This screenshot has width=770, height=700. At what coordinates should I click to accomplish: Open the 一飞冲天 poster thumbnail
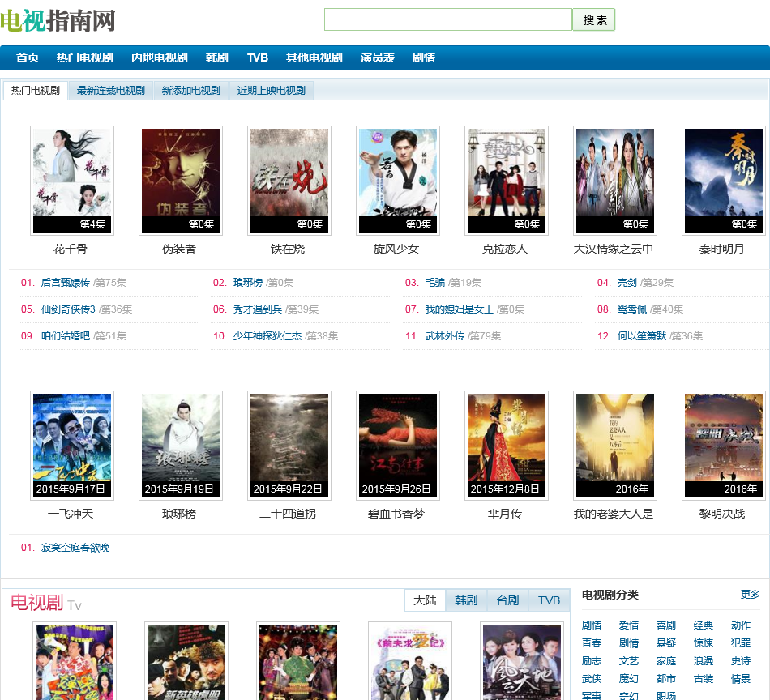[x=72, y=446]
